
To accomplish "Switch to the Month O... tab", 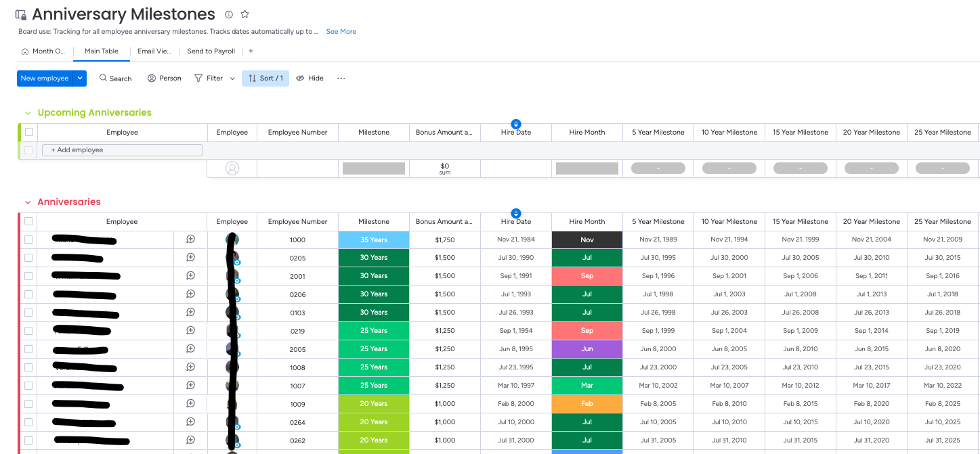I will [x=43, y=51].
